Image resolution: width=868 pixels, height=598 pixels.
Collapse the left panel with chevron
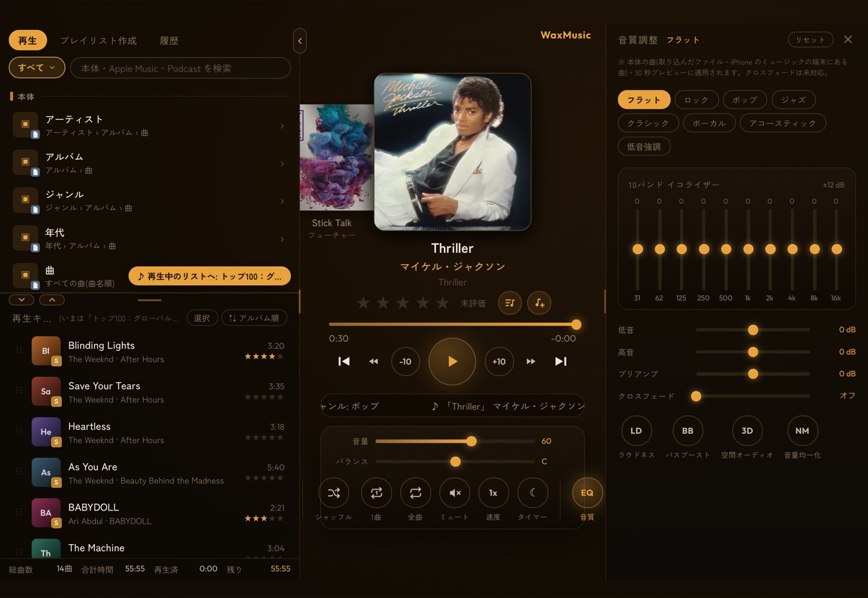pos(300,41)
